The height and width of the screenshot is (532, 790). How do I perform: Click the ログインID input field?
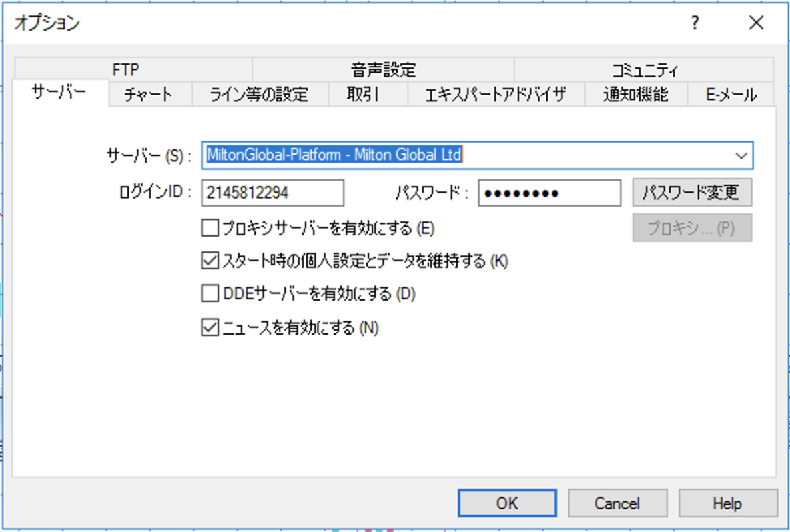pyautogui.click(x=273, y=193)
